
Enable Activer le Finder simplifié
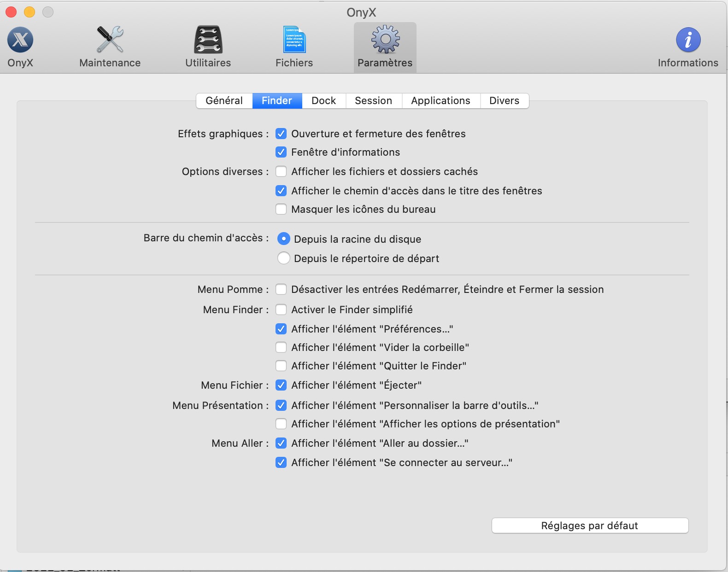[281, 309]
